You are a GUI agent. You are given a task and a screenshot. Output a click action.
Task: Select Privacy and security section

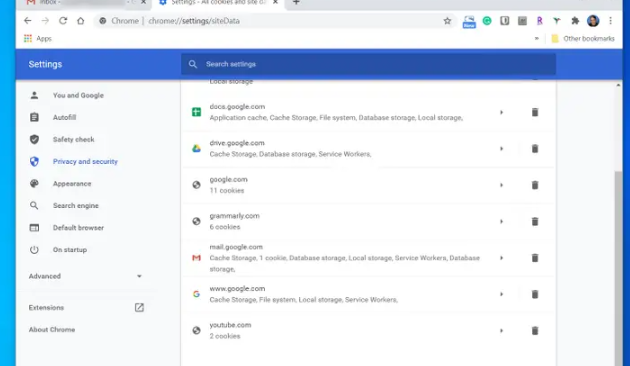tap(85, 162)
